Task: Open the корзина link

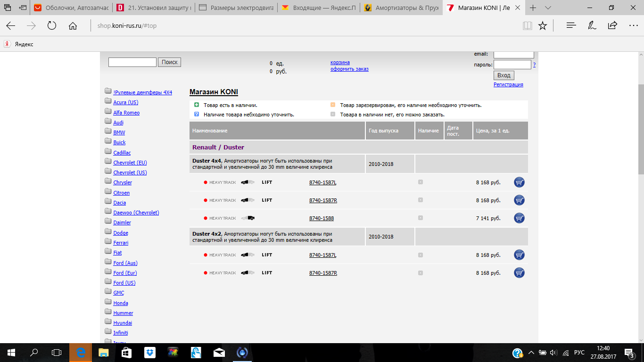Action: coord(340,62)
